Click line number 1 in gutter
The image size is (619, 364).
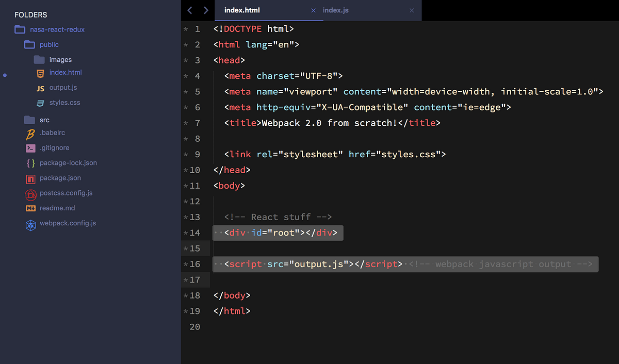click(x=197, y=29)
